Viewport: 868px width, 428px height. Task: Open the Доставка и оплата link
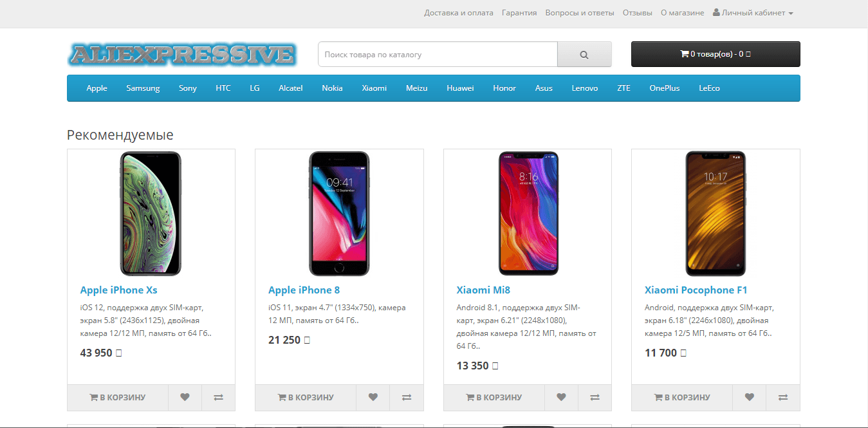point(459,13)
